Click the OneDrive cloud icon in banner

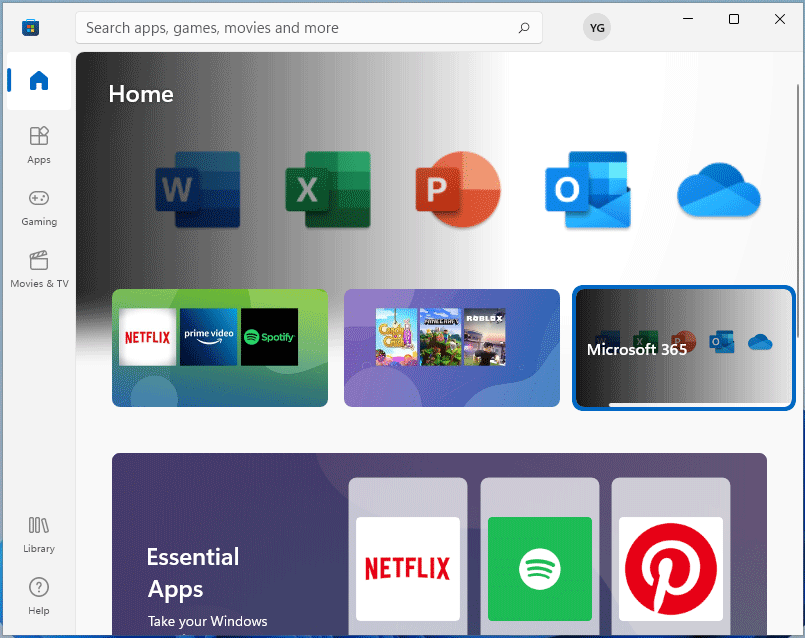point(718,190)
